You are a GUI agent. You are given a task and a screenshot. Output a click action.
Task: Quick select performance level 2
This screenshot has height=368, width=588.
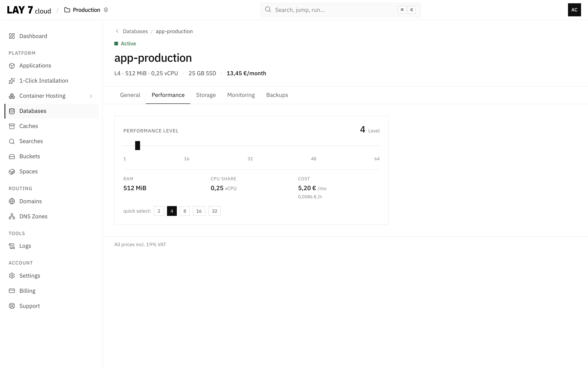coord(159,211)
